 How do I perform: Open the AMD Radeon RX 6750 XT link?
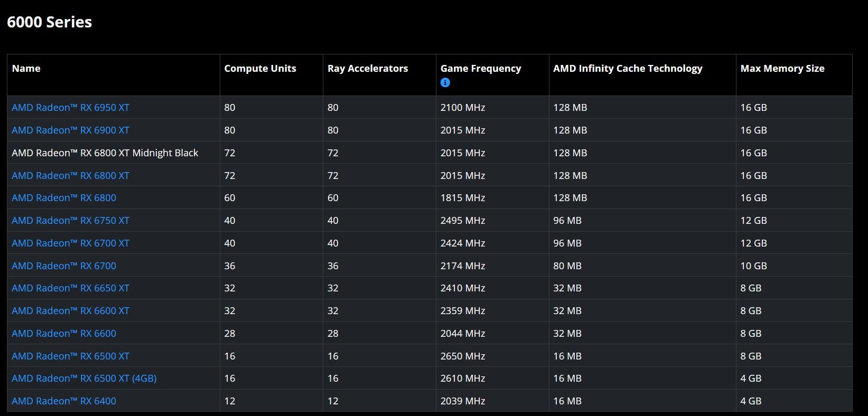[70, 221]
